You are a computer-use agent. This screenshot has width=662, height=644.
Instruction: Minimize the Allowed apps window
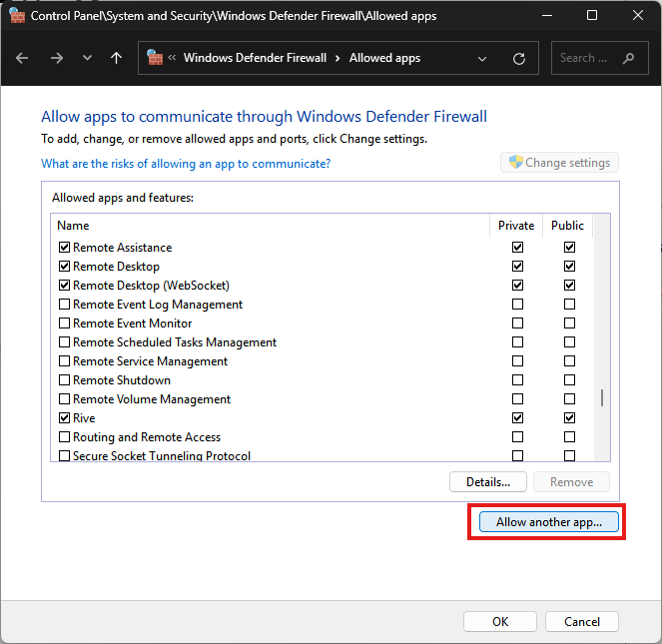(x=547, y=16)
